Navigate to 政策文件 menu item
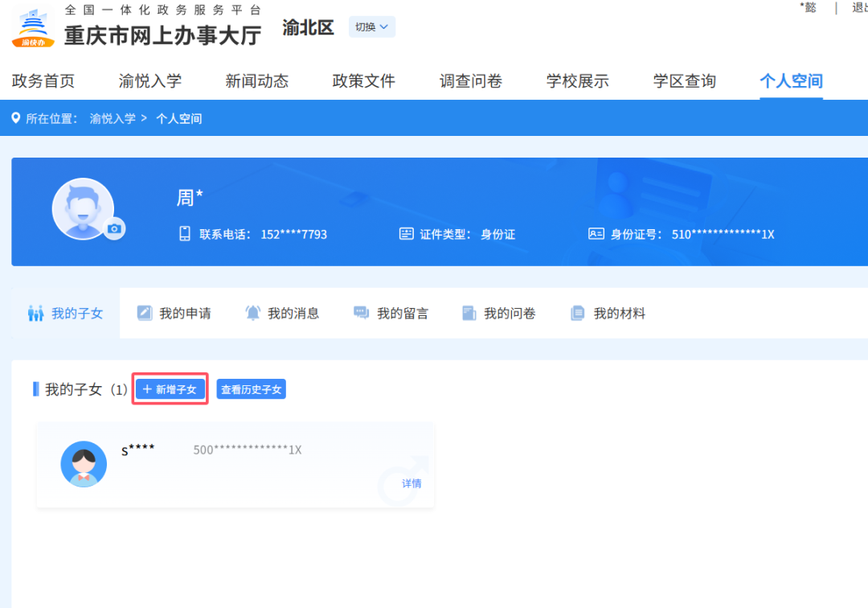The width and height of the screenshot is (868, 608). tap(363, 81)
